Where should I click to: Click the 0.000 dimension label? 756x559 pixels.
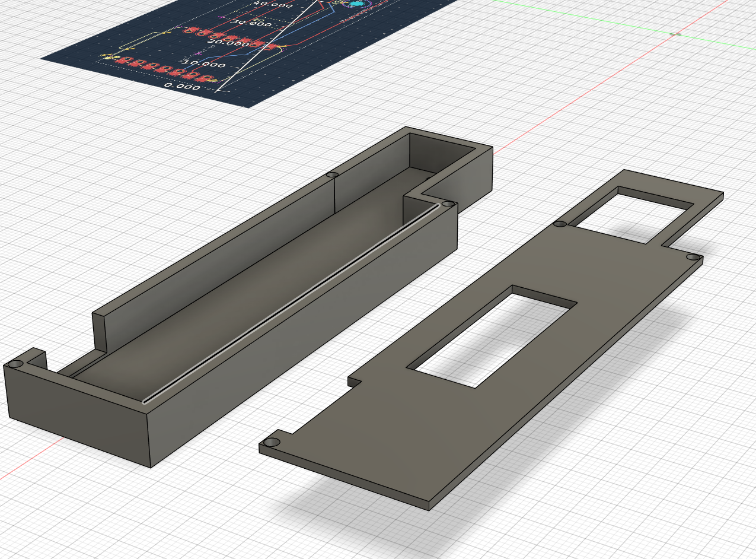pos(182,87)
